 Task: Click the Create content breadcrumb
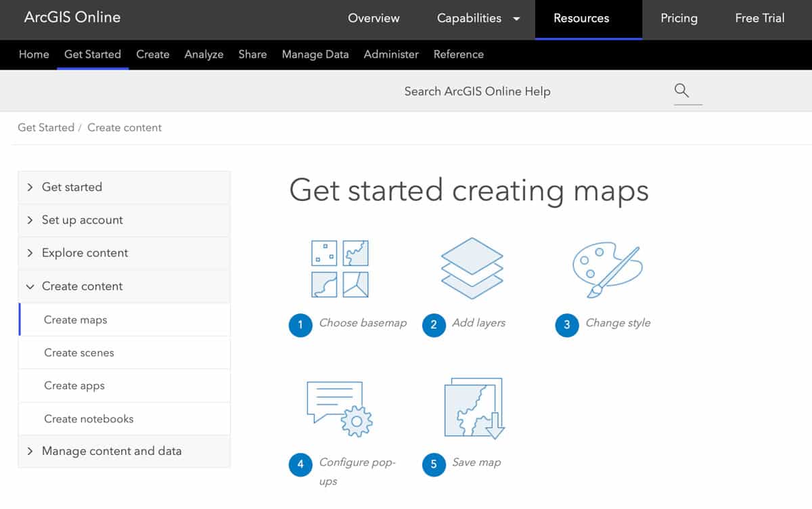tap(125, 127)
